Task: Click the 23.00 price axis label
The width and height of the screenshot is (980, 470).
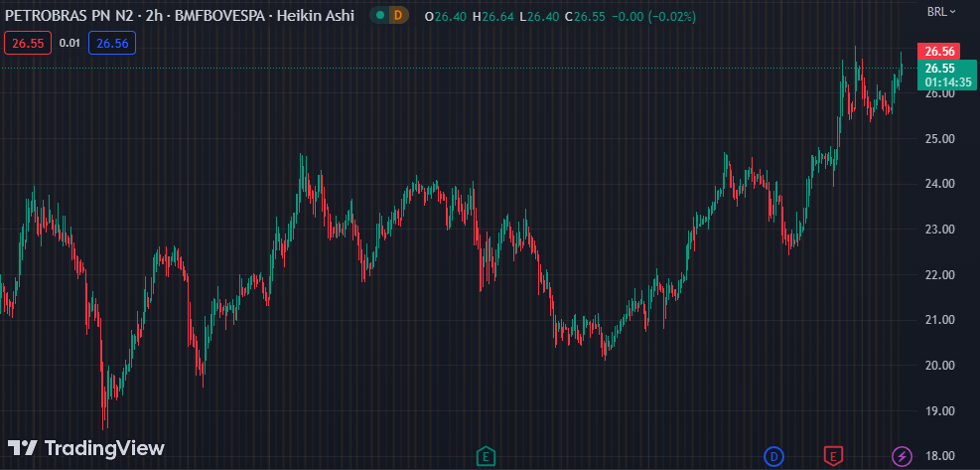Action: tap(938, 230)
